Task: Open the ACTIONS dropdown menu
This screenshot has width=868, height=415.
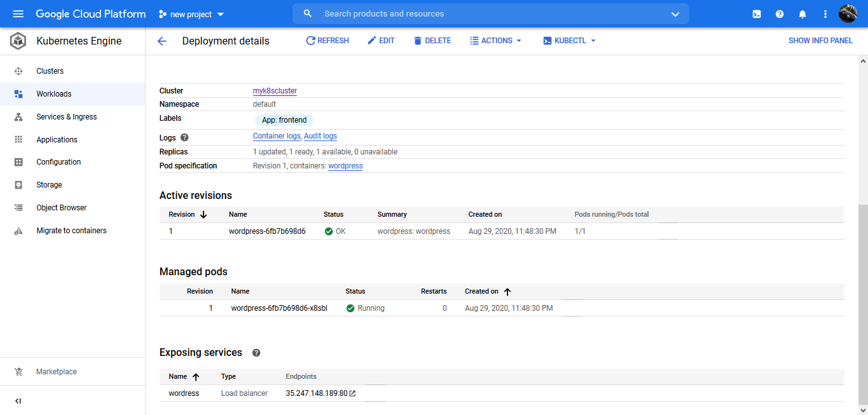Action: [495, 41]
